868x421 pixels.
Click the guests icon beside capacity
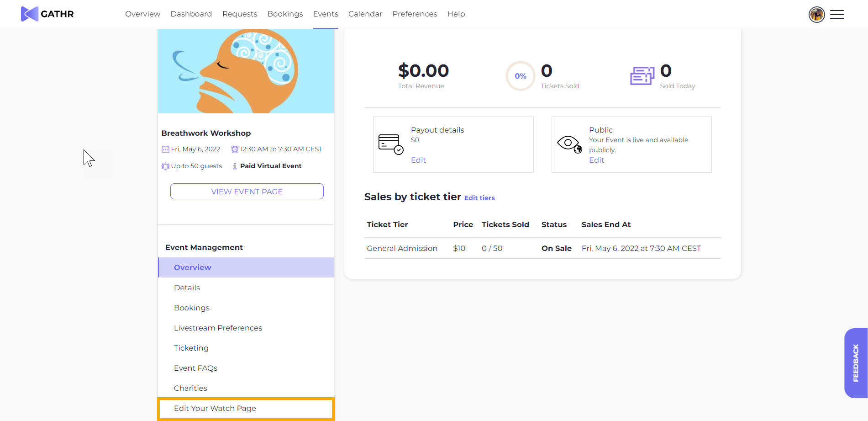click(x=165, y=166)
